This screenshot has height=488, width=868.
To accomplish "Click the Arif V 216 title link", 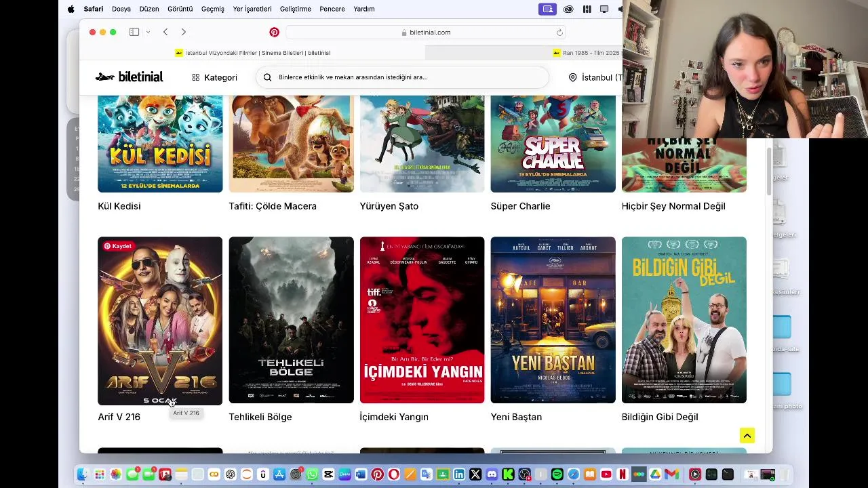I will point(119,417).
